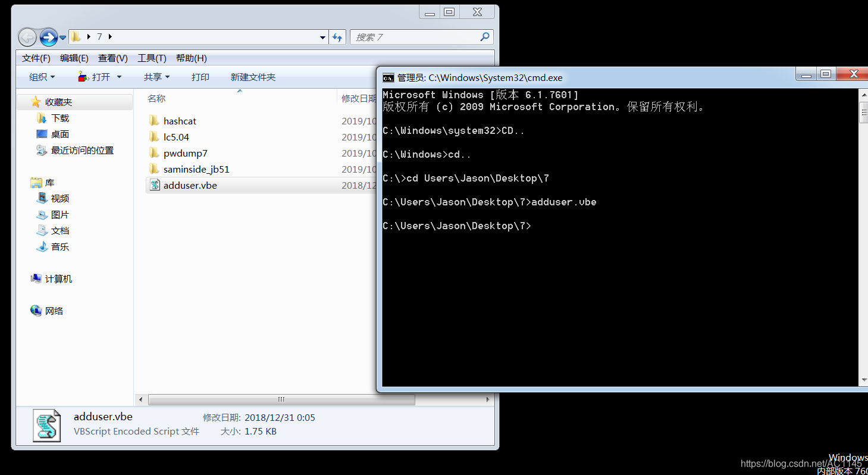Viewport: 868px width, 475px height.
Task: Click 修改日期 2018/12/31 in the details pane
Action: (x=259, y=417)
